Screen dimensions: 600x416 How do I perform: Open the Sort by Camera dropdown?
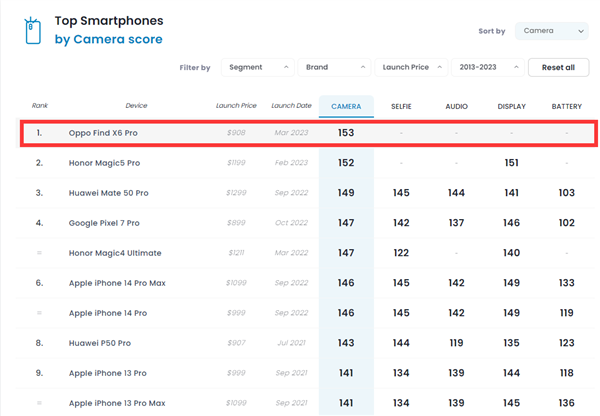tap(552, 31)
